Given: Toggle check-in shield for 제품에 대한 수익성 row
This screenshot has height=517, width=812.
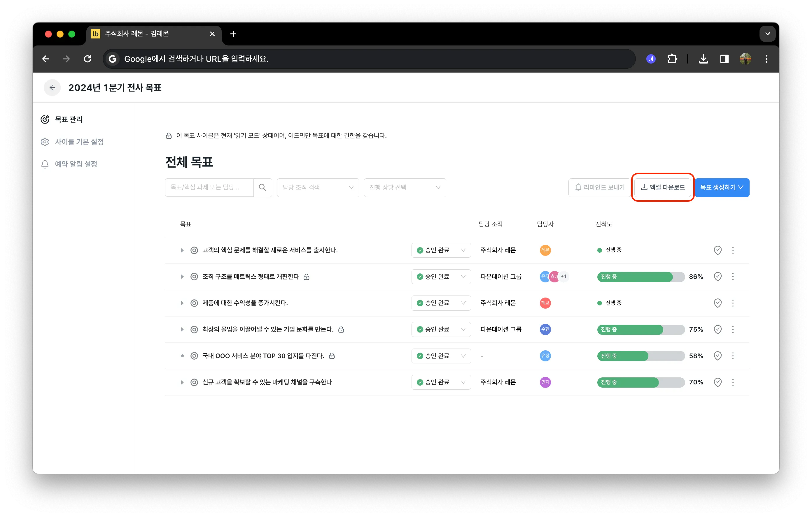Looking at the screenshot, I should click(x=717, y=303).
